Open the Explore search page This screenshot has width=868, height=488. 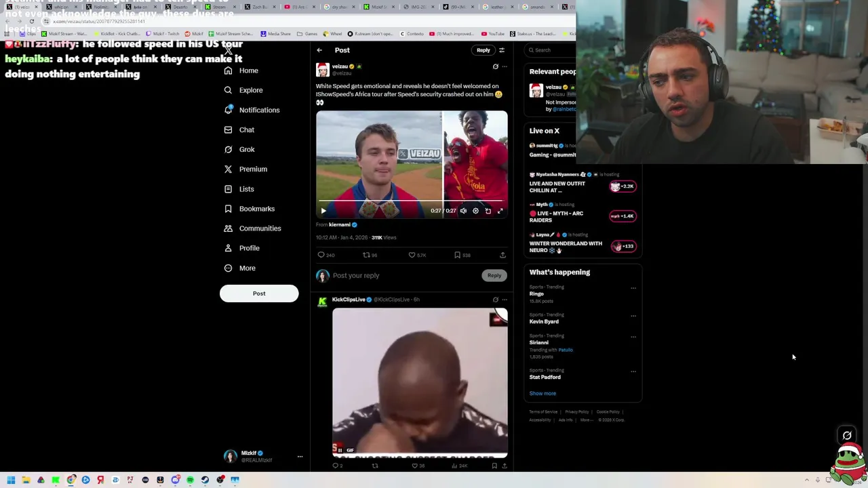[243, 90]
